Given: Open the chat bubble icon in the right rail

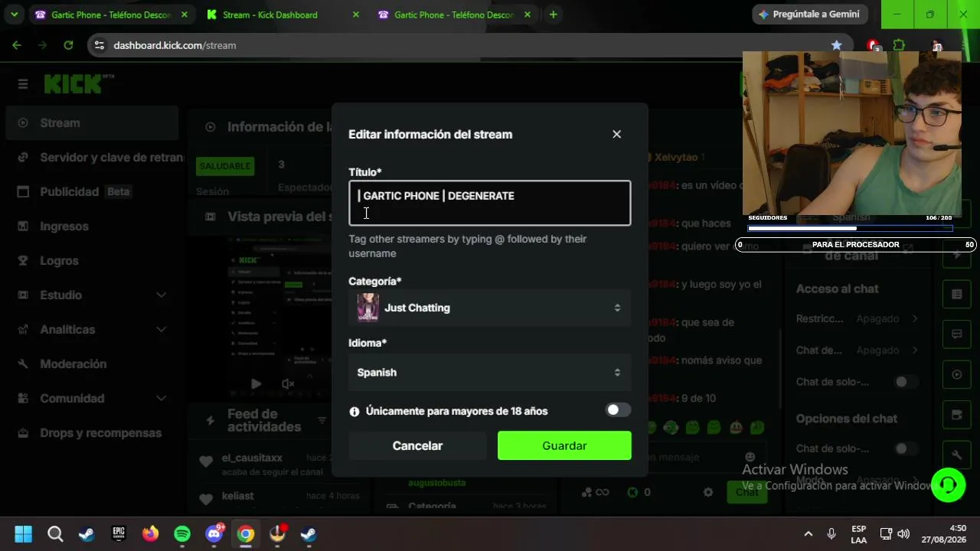Looking at the screenshot, I should [x=956, y=334].
